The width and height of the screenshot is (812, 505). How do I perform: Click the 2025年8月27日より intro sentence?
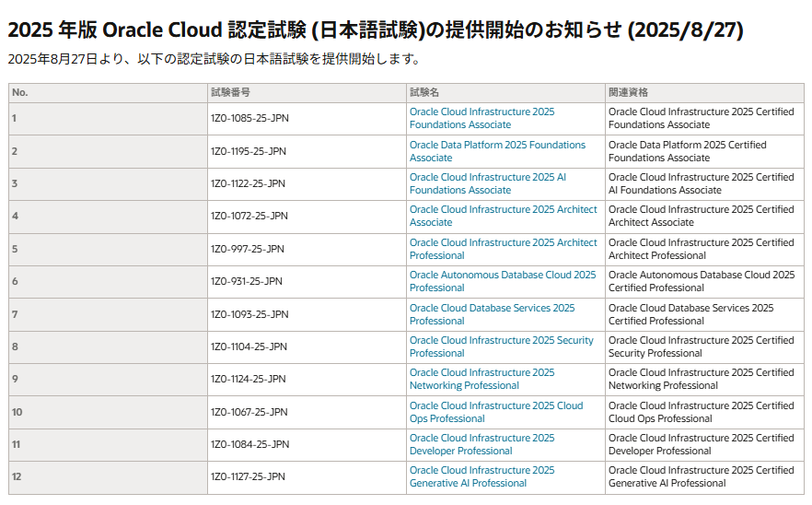click(x=214, y=59)
